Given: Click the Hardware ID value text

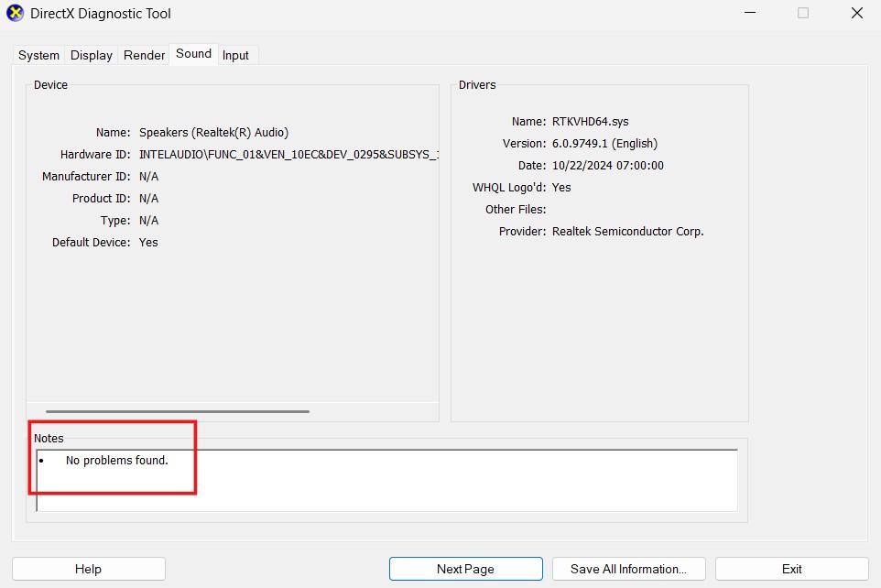Looking at the screenshot, I should tap(288, 155).
